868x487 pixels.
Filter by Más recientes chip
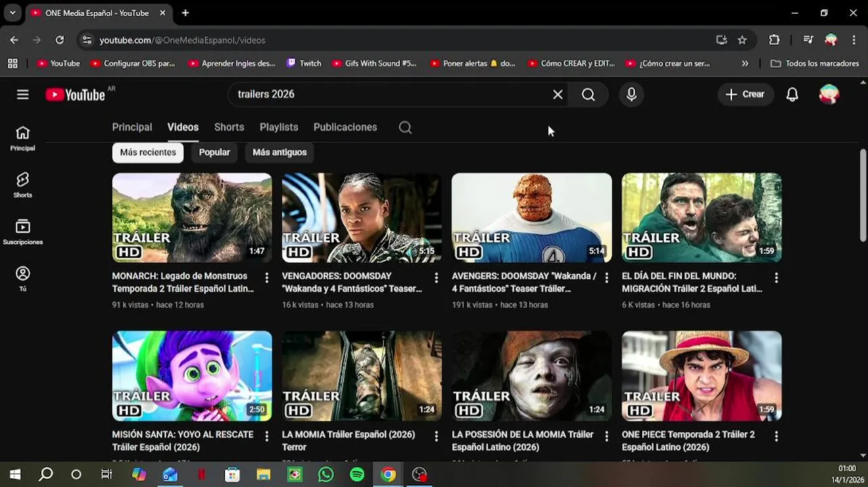[x=148, y=152]
